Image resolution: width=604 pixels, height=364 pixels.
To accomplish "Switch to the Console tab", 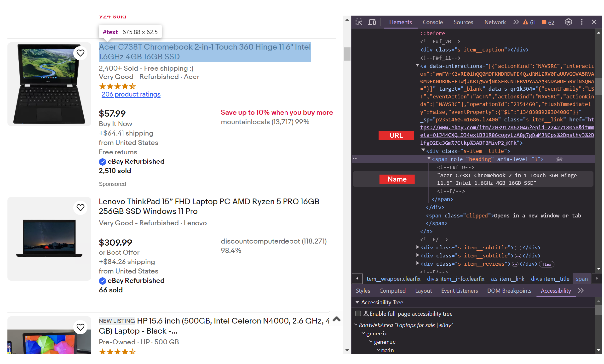I will pyautogui.click(x=433, y=22).
